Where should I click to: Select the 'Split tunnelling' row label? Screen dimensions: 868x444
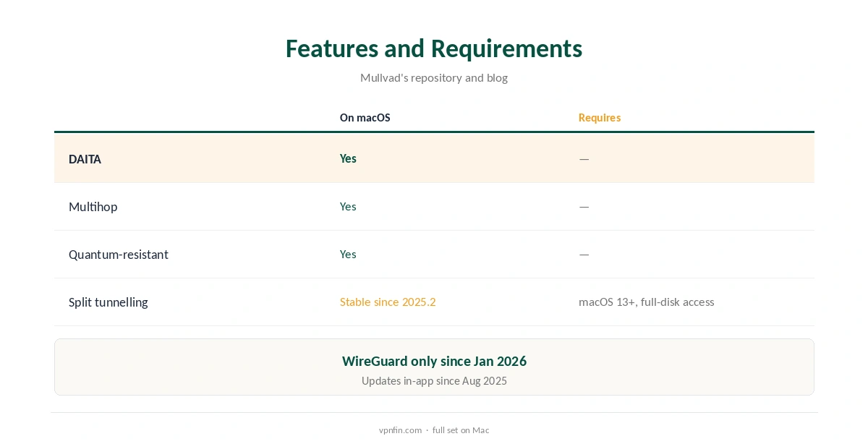point(109,302)
